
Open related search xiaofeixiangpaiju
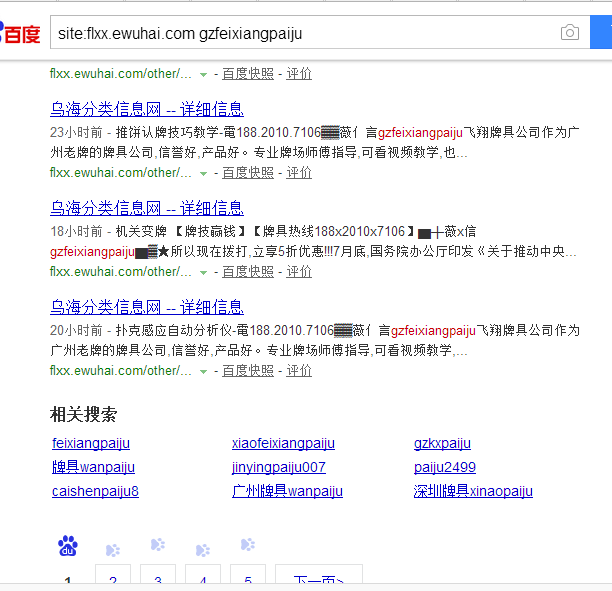point(283,443)
